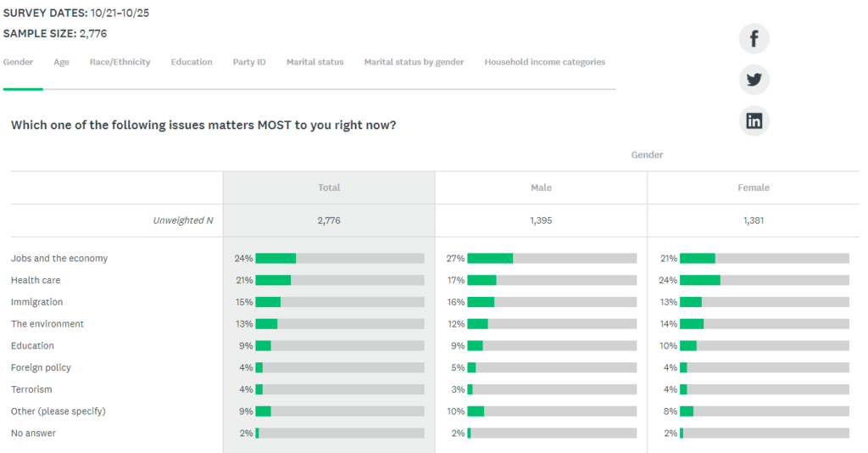The height and width of the screenshot is (453, 868).
Task: Share the survey on Facebook
Action: point(754,39)
